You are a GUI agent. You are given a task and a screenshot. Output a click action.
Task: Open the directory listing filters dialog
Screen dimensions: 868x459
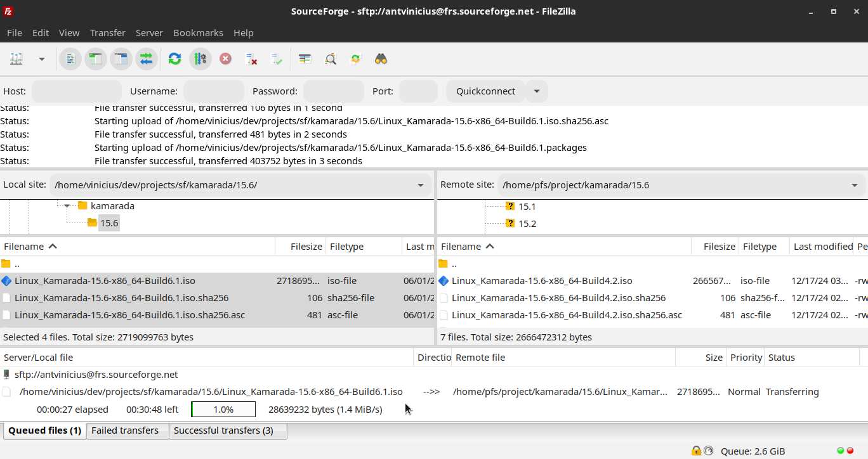pyautogui.click(x=305, y=59)
